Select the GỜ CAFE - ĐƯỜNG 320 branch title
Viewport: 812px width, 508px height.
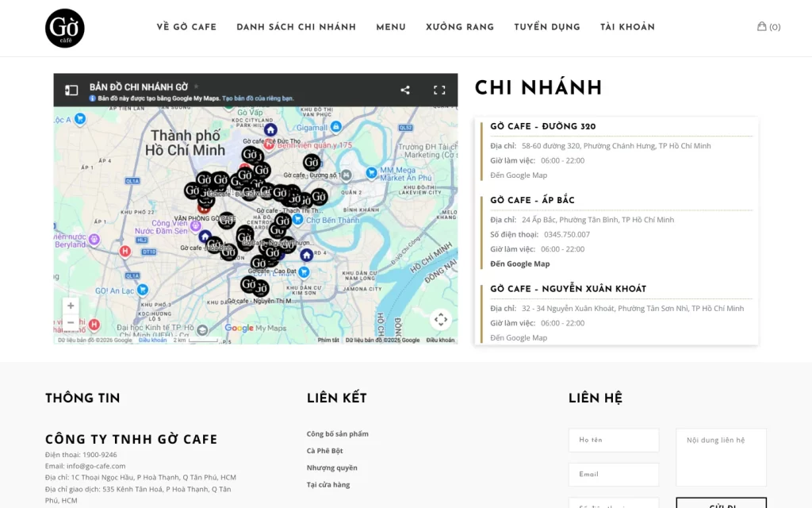(542, 126)
